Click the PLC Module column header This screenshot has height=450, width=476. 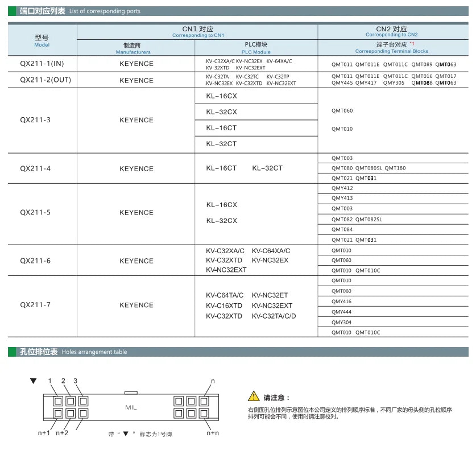pos(256,48)
